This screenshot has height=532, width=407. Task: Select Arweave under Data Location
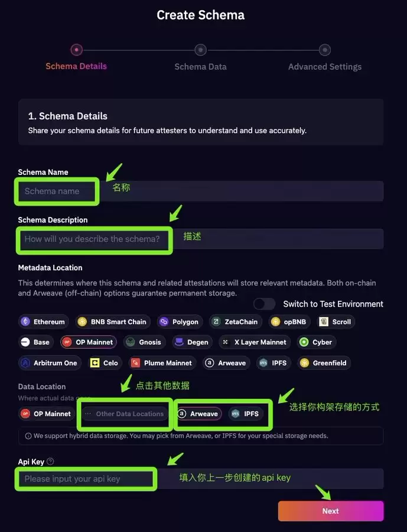(x=198, y=414)
